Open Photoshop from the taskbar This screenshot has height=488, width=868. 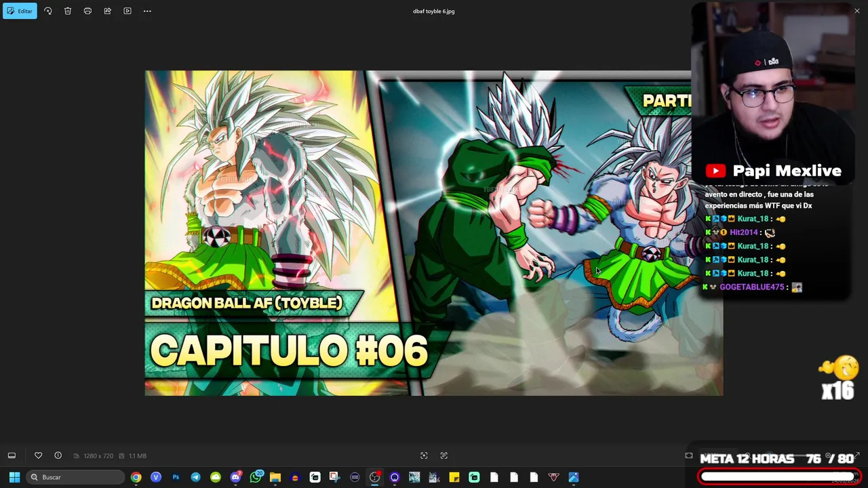pos(176,477)
